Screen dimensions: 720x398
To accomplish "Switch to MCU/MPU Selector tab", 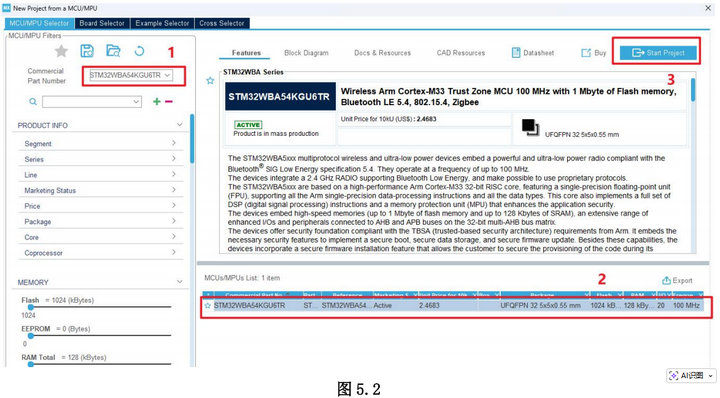I will coord(39,23).
